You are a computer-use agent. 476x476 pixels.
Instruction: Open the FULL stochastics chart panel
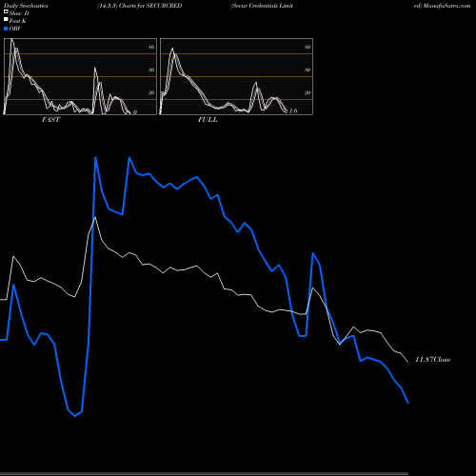[x=236, y=76]
